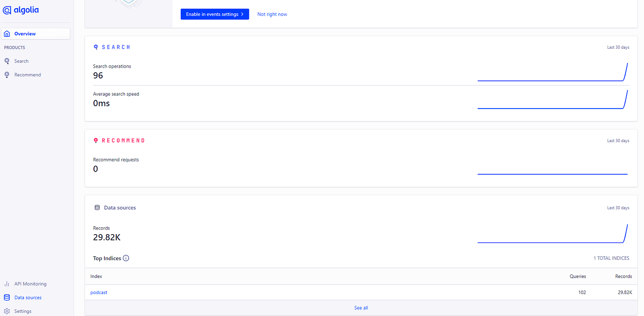644x316 pixels.
Task: Select the Search product icon in sidebar
Action: coord(7,61)
